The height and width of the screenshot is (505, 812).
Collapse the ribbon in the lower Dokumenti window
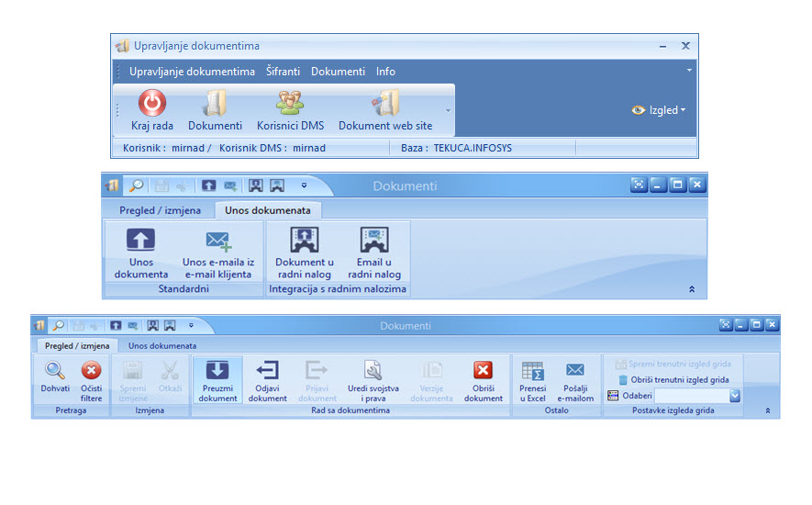tap(768, 411)
